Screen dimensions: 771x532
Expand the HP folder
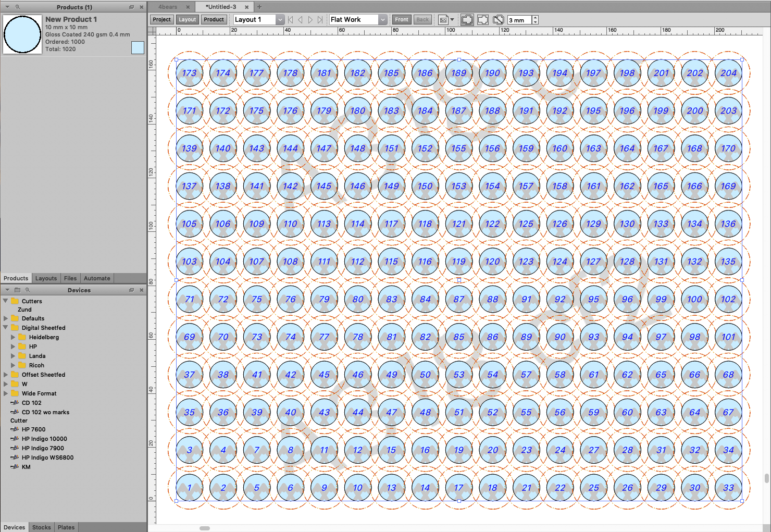[13, 347]
